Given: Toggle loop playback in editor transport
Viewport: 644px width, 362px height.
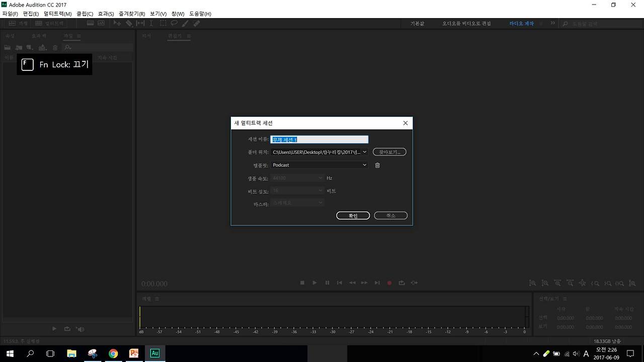Looking at the screenshot, I should pyautogui.click(x=401, y=283).
